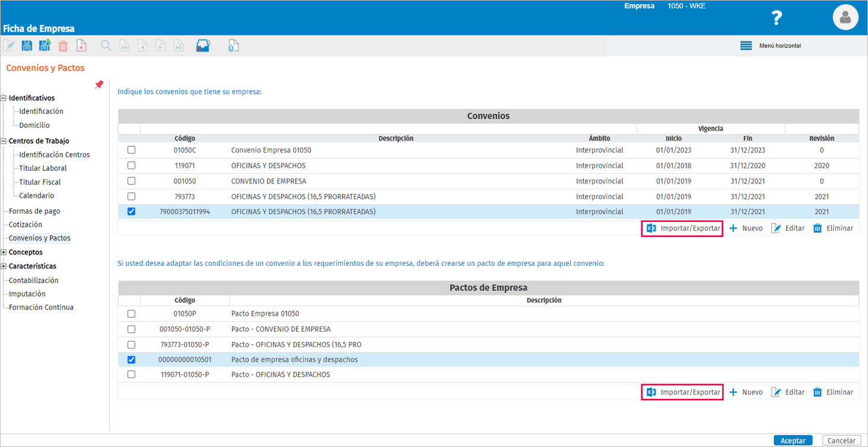This screenshot has width=868, height=447.
Task: Click the document attachment paperclip icon
Action: 233,46
